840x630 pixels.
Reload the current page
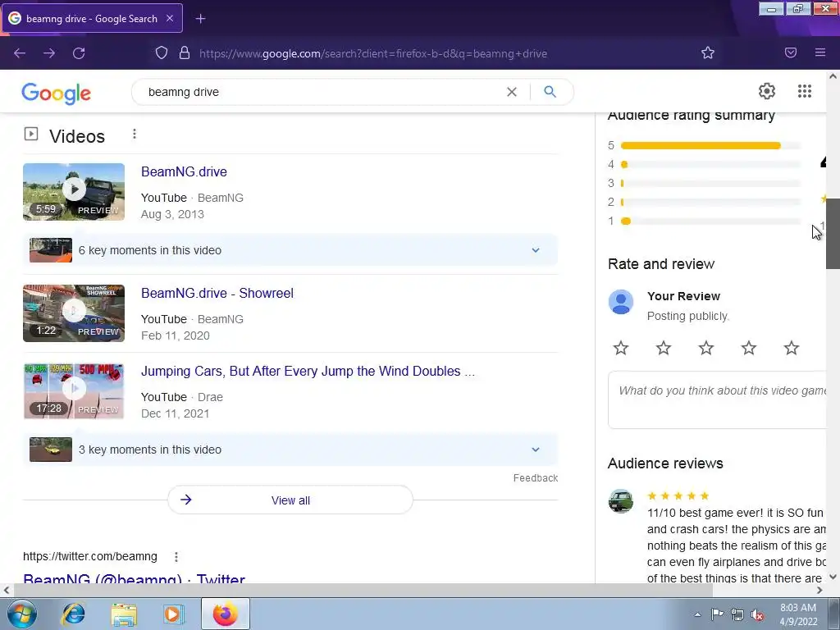point(79,53)
